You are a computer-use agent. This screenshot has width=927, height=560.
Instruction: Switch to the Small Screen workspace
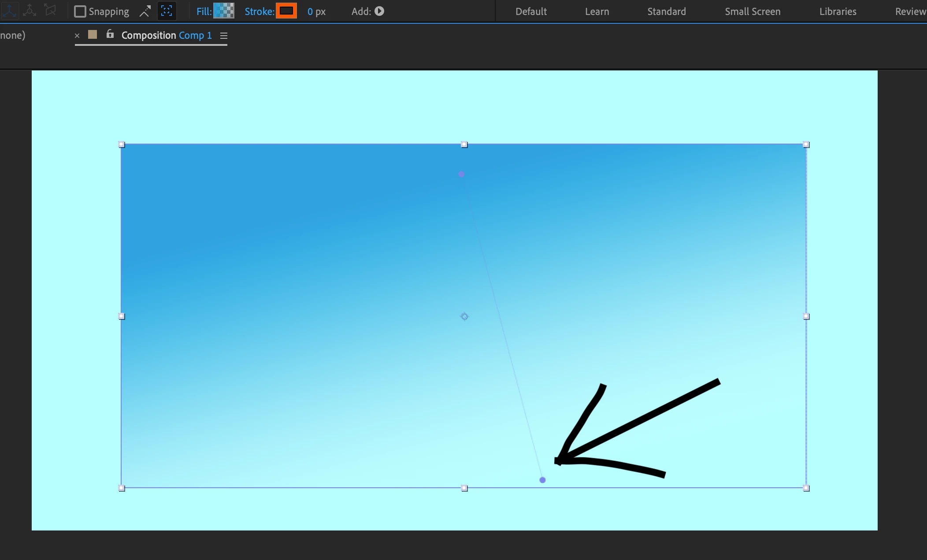pyautogui.click(x=753, y=11)
